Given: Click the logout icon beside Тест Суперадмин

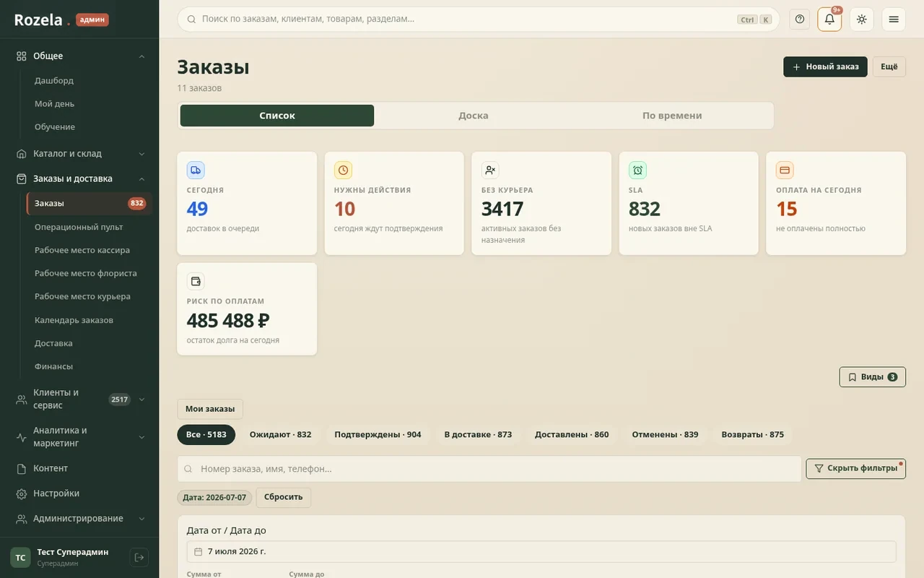Looking at the screenshot, I should pyautogui.click(x=139, y=557).
